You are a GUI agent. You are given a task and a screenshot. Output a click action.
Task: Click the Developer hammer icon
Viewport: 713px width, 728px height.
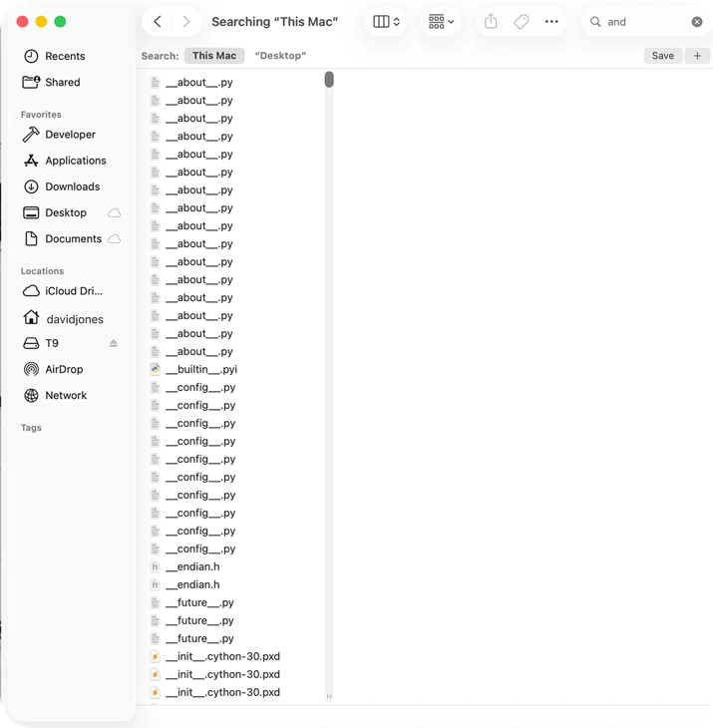(x=31, y=135)
